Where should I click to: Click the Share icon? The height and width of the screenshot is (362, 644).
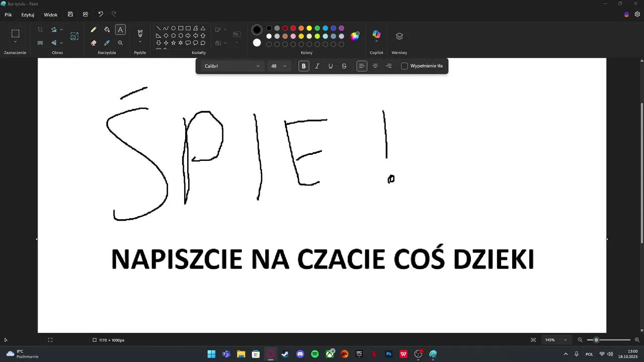[x=86, y=15]
